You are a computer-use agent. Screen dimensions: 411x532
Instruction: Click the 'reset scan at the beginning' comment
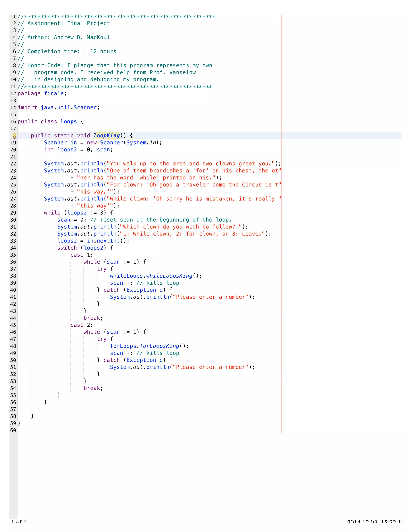coord(161,220)
